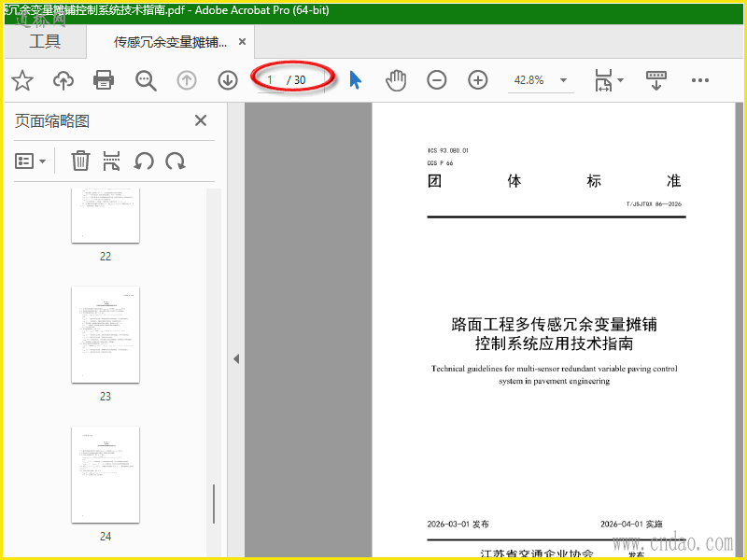Click the thumbnails panel scrollbar handle

click(214, 504)
